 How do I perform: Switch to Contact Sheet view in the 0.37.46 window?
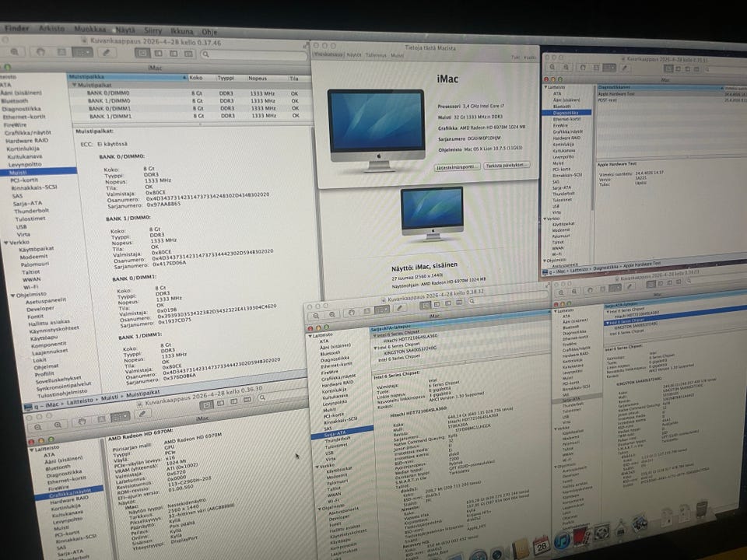point(188,54)
